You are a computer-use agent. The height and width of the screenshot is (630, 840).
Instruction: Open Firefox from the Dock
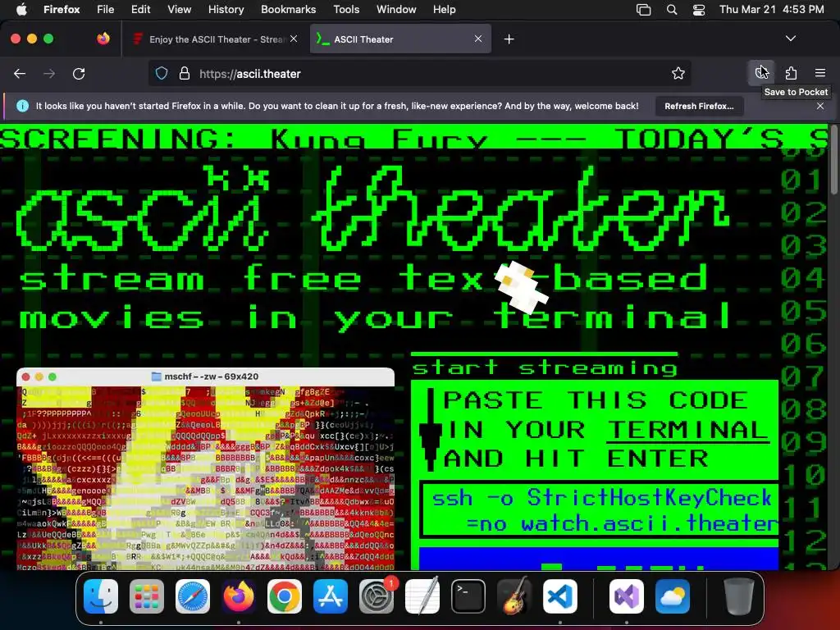click(x=239, y=596)
